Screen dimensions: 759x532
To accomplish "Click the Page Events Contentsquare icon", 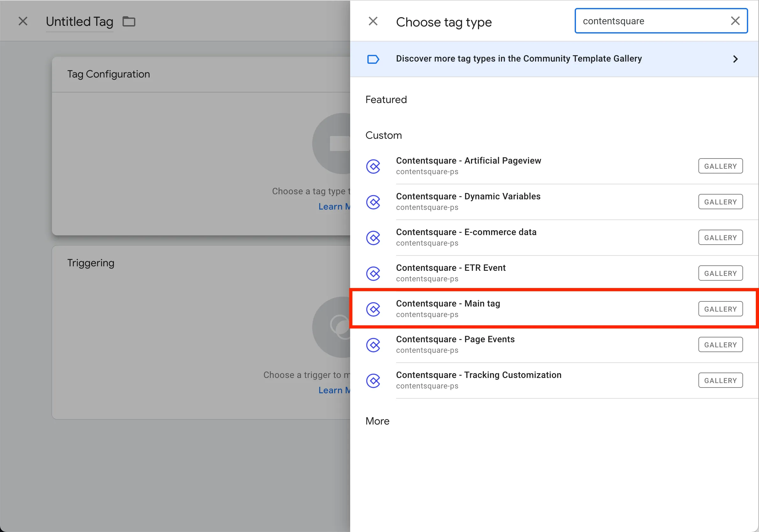I will [x=373, y=345].
